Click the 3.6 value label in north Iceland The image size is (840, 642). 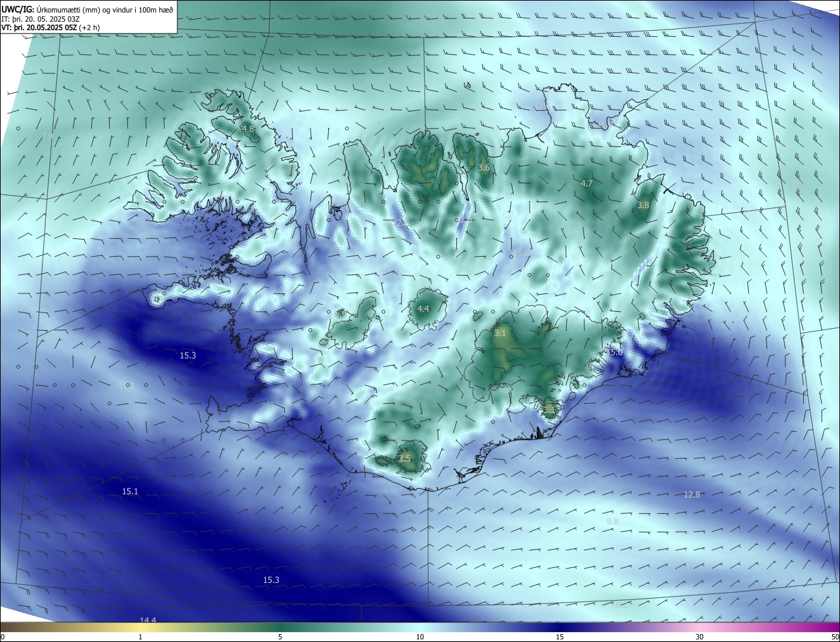[x=484, y=168]
